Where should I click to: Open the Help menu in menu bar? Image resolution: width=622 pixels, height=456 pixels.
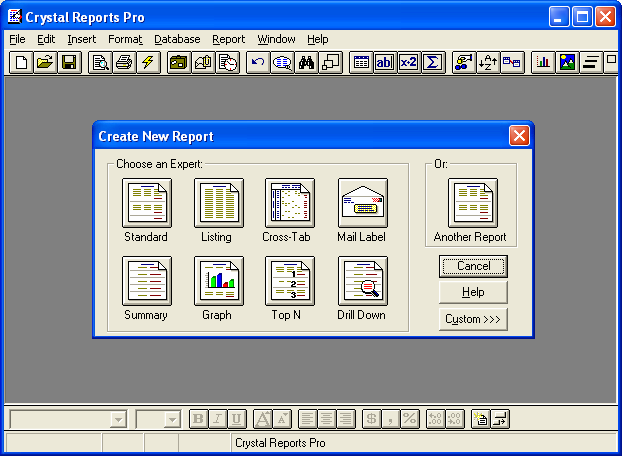[317, 39]
